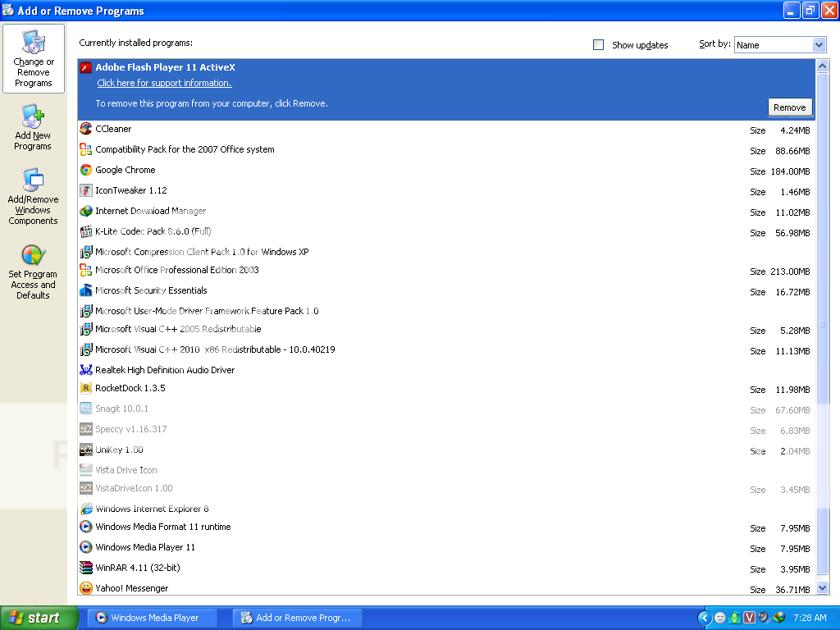Click the Snagit 10.0.1 icon

[x=85, y=409]
